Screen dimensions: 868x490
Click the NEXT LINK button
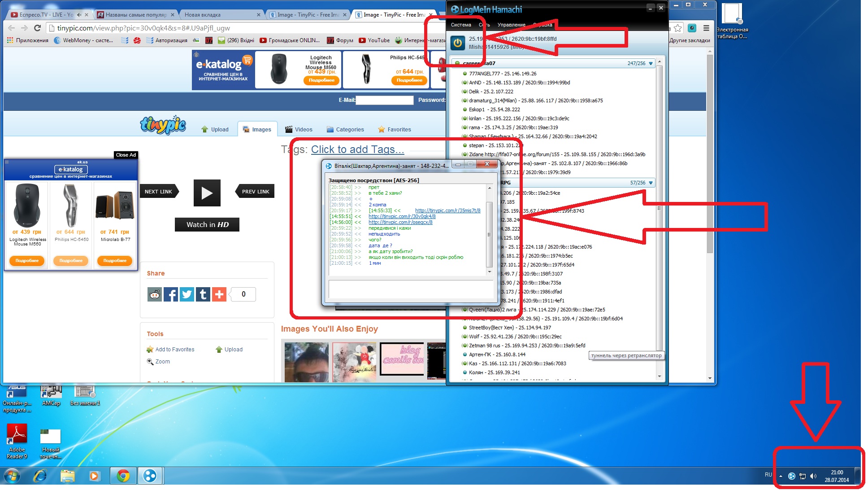(x=159, y=192)
